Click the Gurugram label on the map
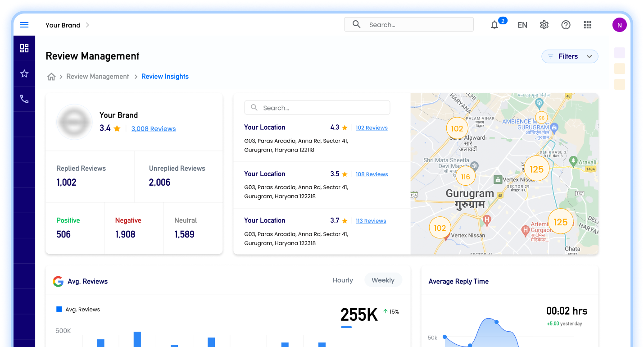The width and height of the screenshot is (644, 347). point(470,194)
